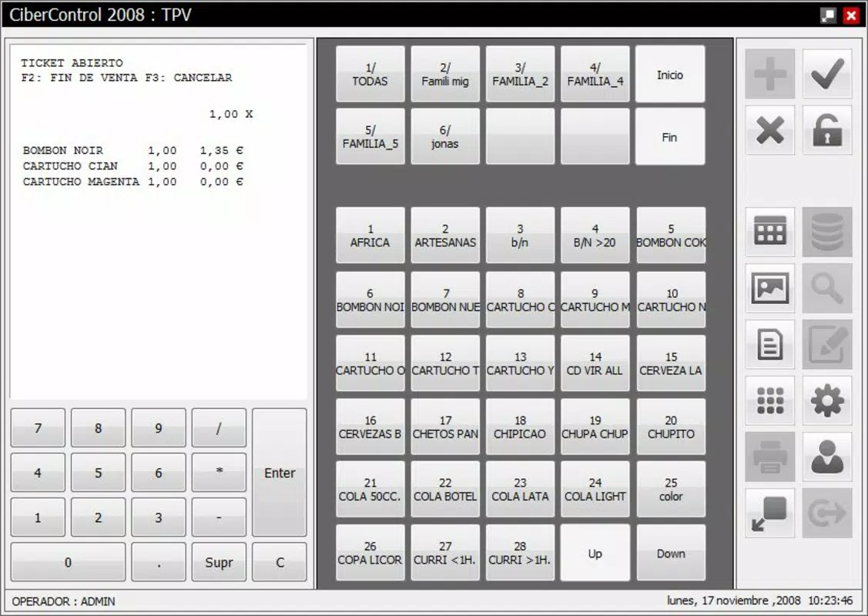The width and height of the screenshot is (868, 616).
Task: Click the open padlock icon
Action: [827, 131]
